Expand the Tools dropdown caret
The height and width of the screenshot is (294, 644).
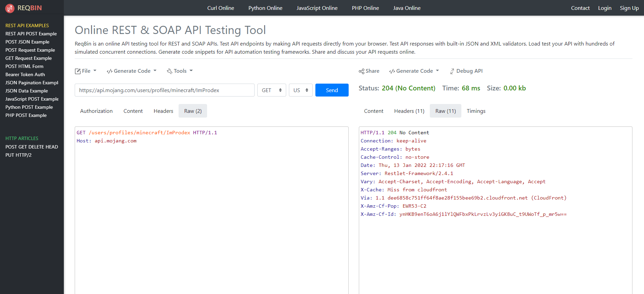191,71
